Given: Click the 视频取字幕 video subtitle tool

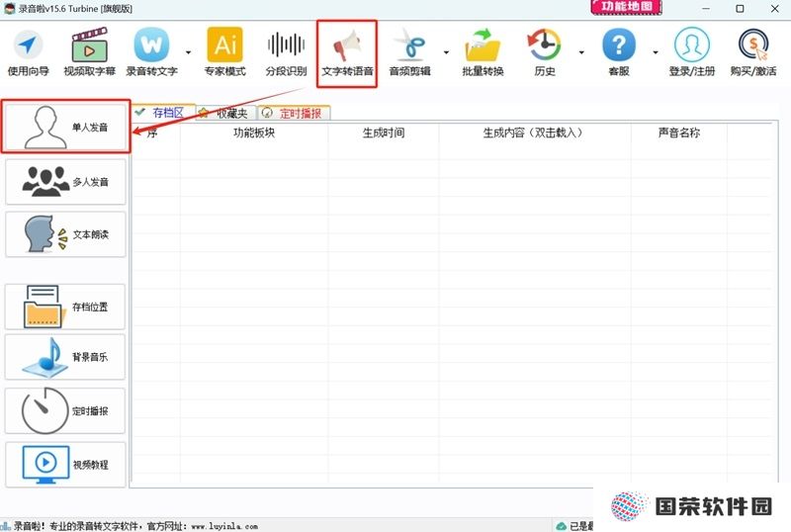Looking at the screenshot, I should (x=89, y=53).
